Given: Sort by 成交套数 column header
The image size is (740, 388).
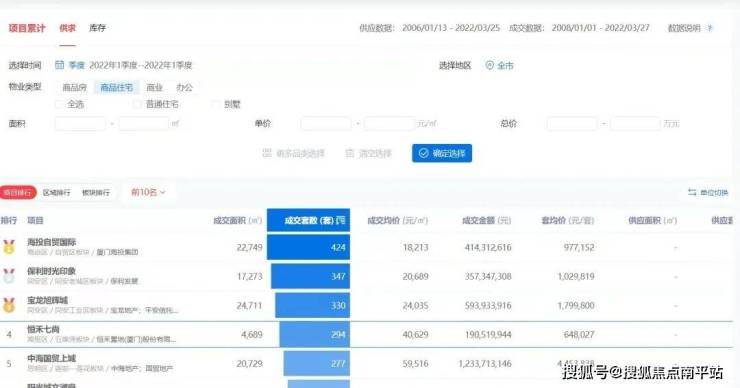Looking at the screenshot, I should pos(309,220).
